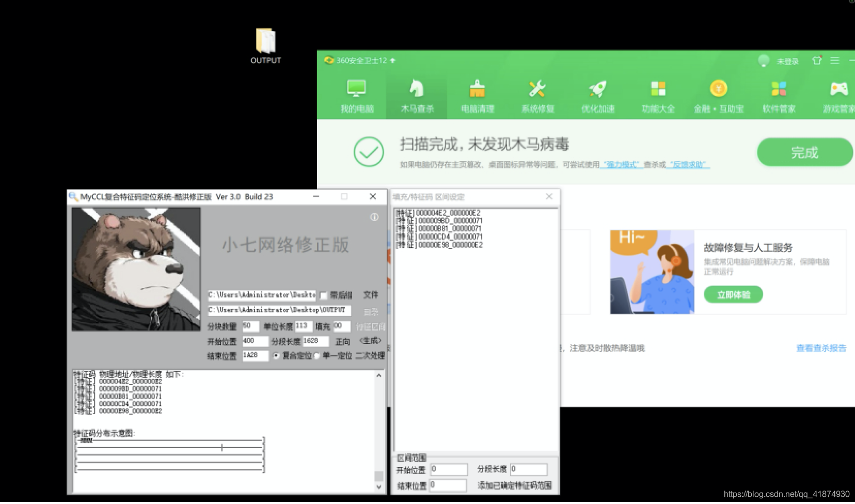
Task: Click the upgrade arrow beside 360安全卫士12
Action: [x=393, y=60]
